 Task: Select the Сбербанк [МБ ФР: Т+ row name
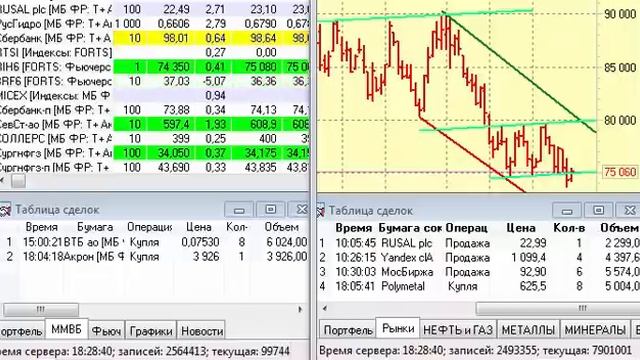[55, 38]
